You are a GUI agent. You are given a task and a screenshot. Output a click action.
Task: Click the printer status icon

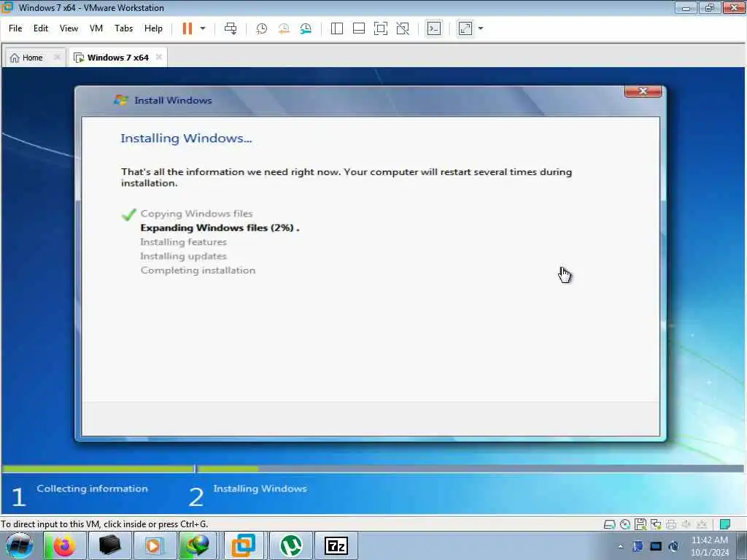point(671,525)
